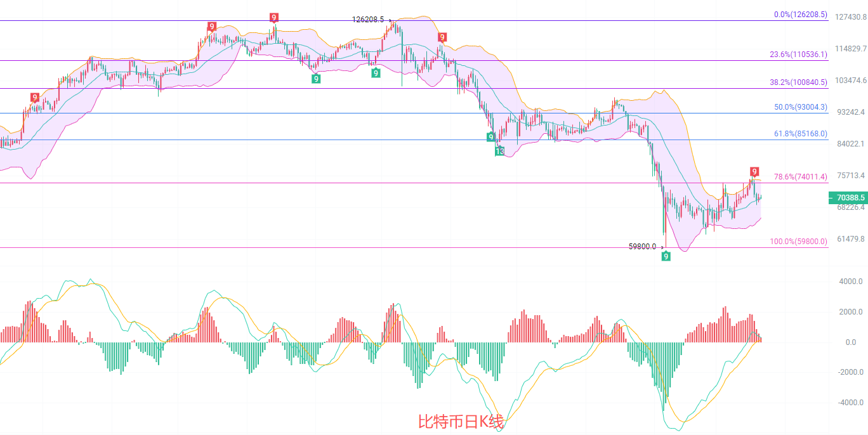Click the current price tag 70388.5
The height and width of the screenshot is (435, 868).
pyautogui.click(x=848, y=198)
